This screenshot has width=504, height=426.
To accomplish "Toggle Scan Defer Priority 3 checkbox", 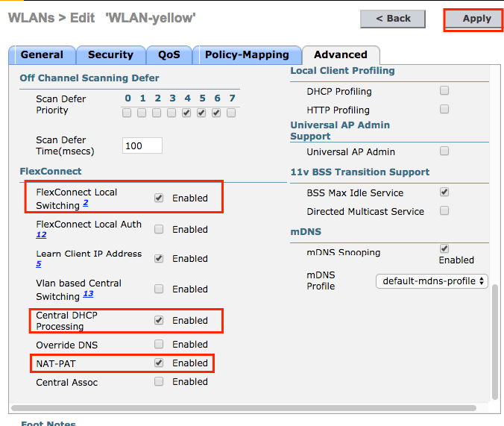I will click(x=171, y=113).
